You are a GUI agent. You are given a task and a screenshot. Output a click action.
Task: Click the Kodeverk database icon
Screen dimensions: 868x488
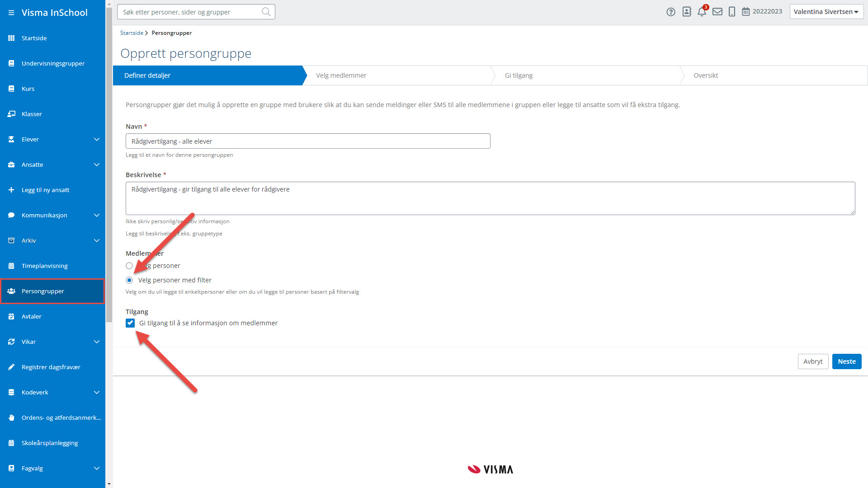[x=11, y=392]
